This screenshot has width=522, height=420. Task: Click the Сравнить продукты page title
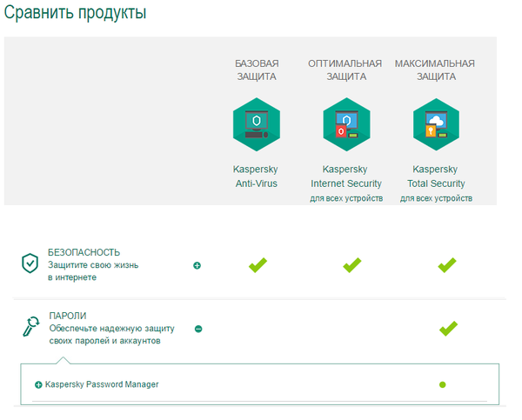75,13
